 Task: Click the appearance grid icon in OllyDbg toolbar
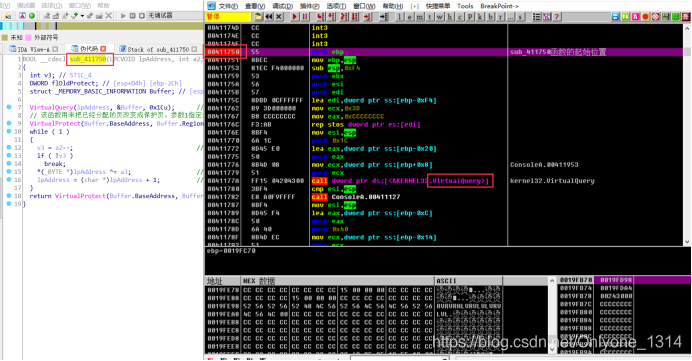tap(547, 17)
